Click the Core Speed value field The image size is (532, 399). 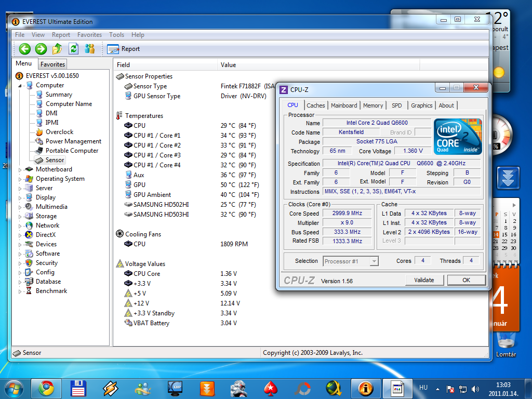click(x=347, y=214)
